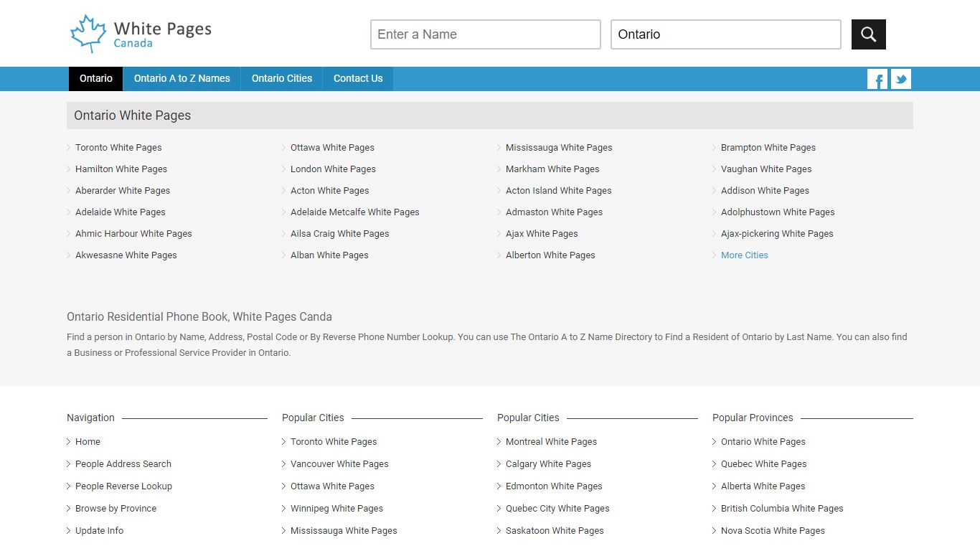Open the Ontario A to Z Names tab

(x=182, y=79)
